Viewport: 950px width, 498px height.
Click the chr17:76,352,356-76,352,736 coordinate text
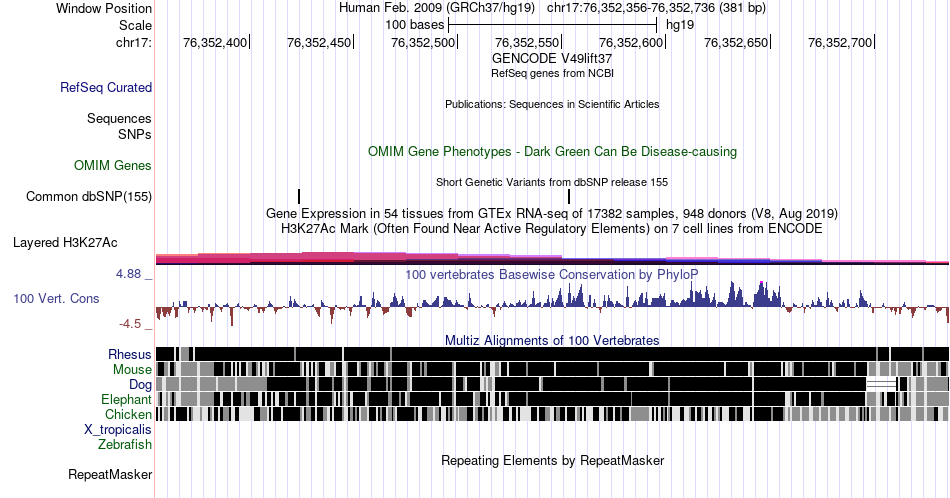click(631, 8)
